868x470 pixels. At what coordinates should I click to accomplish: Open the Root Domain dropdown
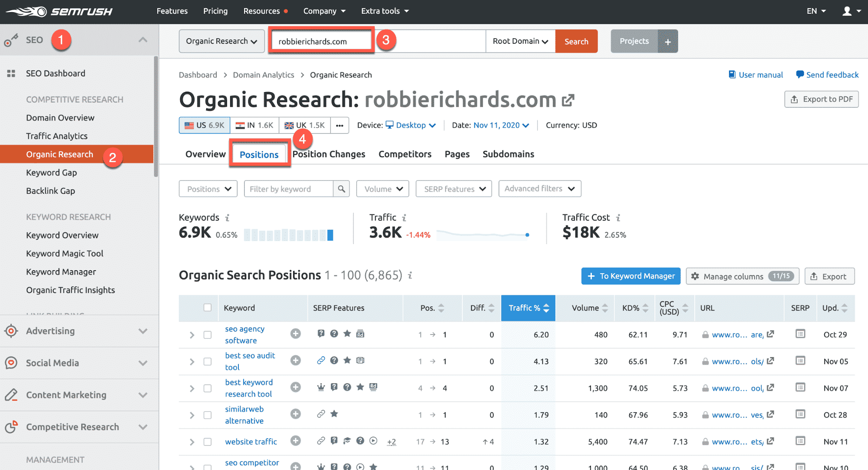[520, 41]
